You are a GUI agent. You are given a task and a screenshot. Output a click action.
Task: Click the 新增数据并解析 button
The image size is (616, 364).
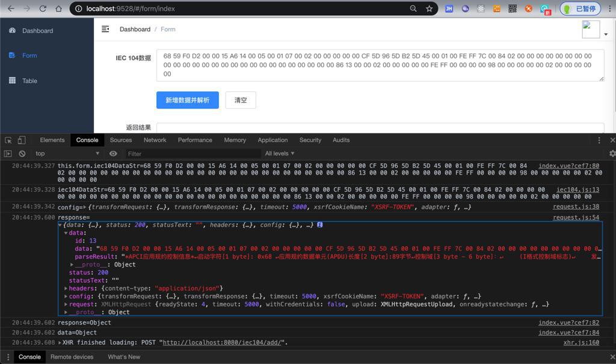[188, 100]
